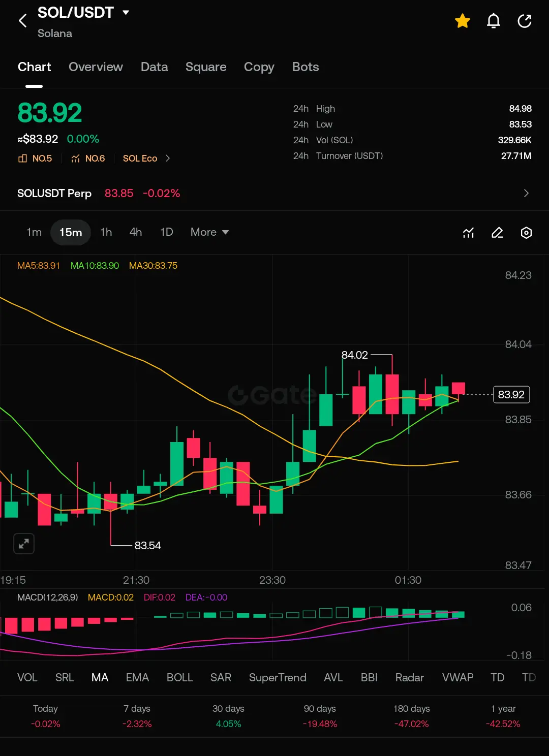
Task: Tap the 24h High value 84.98
Action: [521, 109]
